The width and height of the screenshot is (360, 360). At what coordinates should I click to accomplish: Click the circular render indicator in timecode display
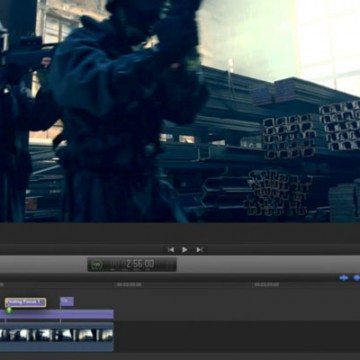(97, 264)
